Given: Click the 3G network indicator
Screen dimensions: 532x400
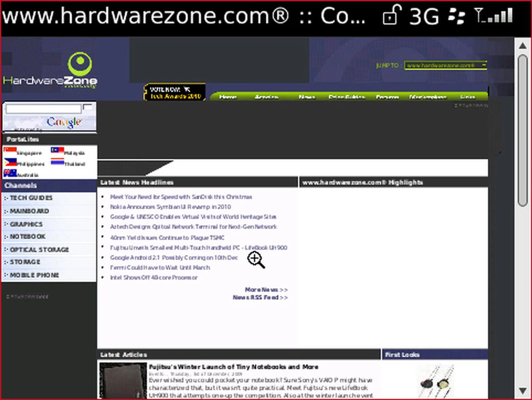Looking at the screenshot, I should (424, 17).
